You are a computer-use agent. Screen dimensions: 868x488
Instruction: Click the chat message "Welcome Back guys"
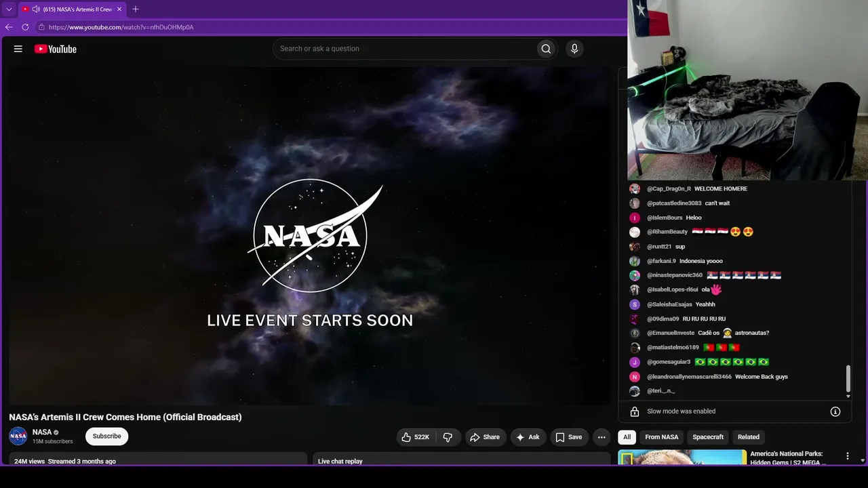pos(762,377)
